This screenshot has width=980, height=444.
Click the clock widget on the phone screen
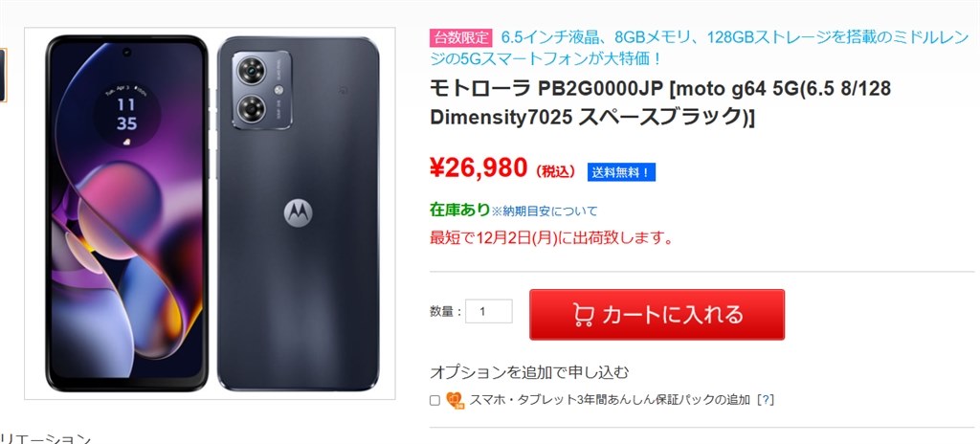click(126, 111)
